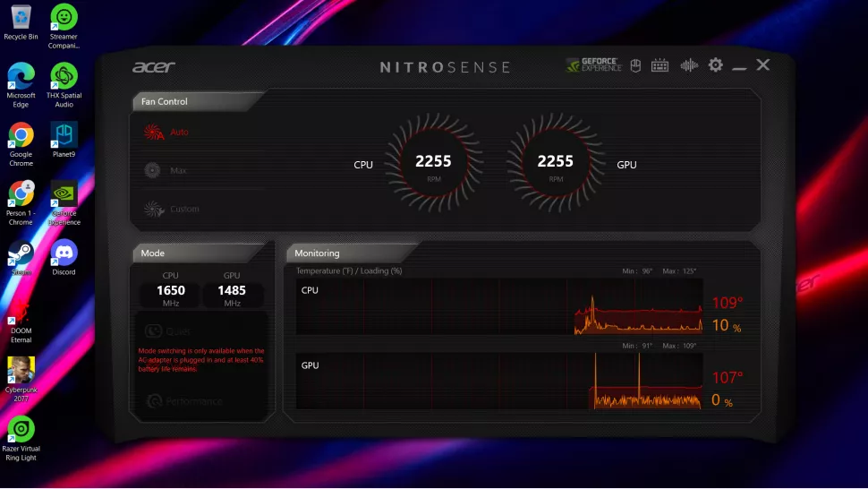The image size is (868, 489).
Task: Click the GPU temperature graph
Action: [499, 381]
